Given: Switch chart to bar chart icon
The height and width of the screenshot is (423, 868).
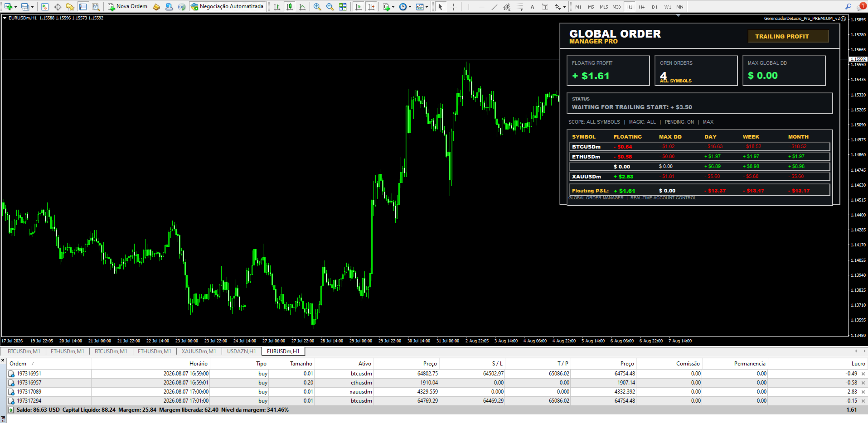Looking at the screenshot, I should coord(277,7).
